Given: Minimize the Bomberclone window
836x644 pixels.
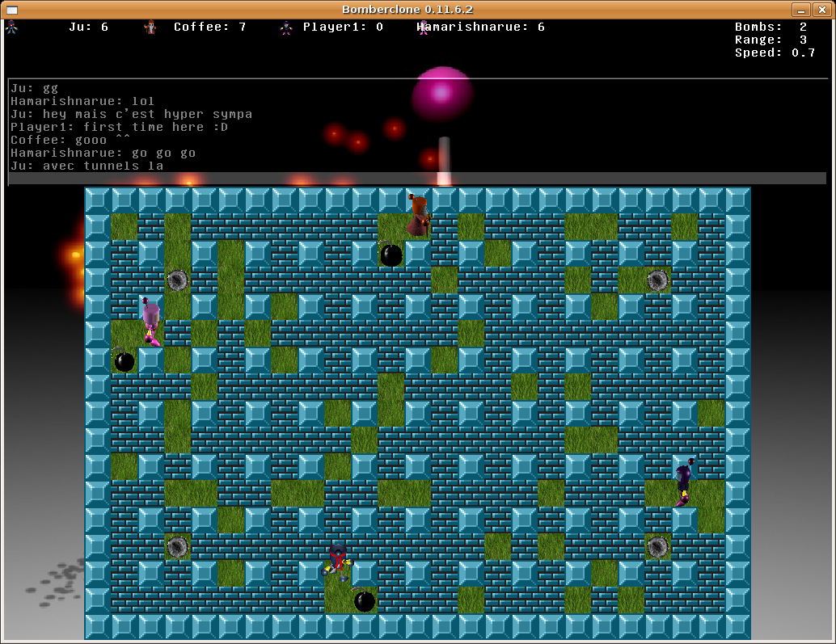Looking at the screenshot, I should [800, 10].
